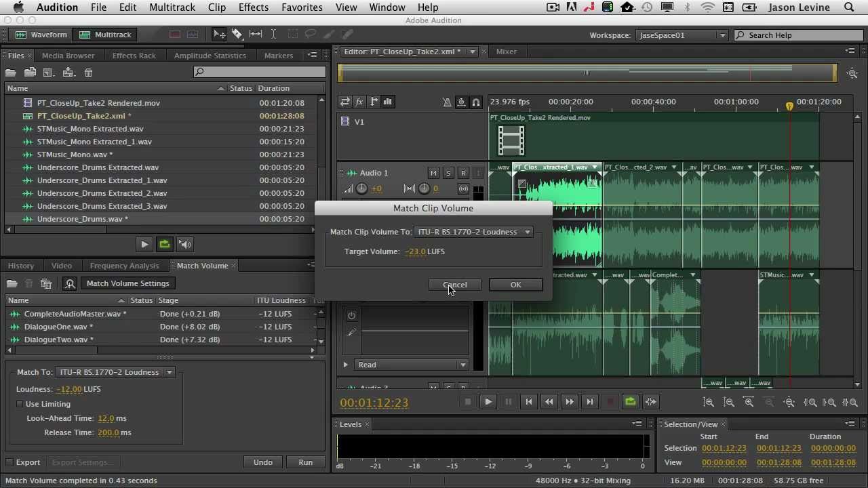Click OK in Match Clip Volume dialog
868x488 pixels.
(x=515, y=285)
